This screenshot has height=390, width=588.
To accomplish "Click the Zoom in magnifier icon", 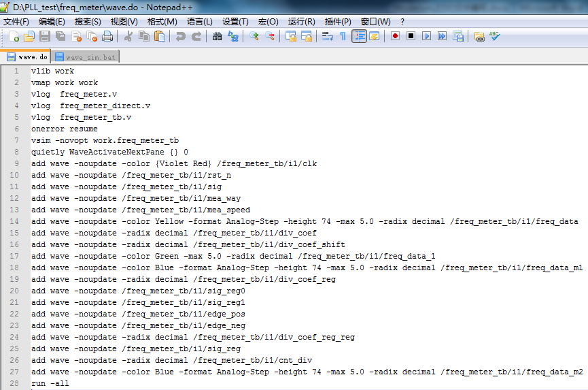I will (254, 36).
